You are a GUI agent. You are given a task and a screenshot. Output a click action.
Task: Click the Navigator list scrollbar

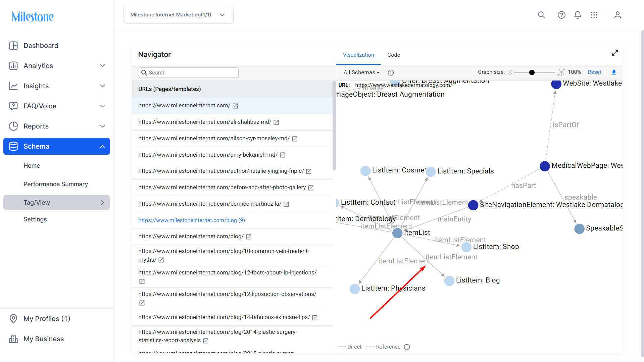tap(334, 125)
